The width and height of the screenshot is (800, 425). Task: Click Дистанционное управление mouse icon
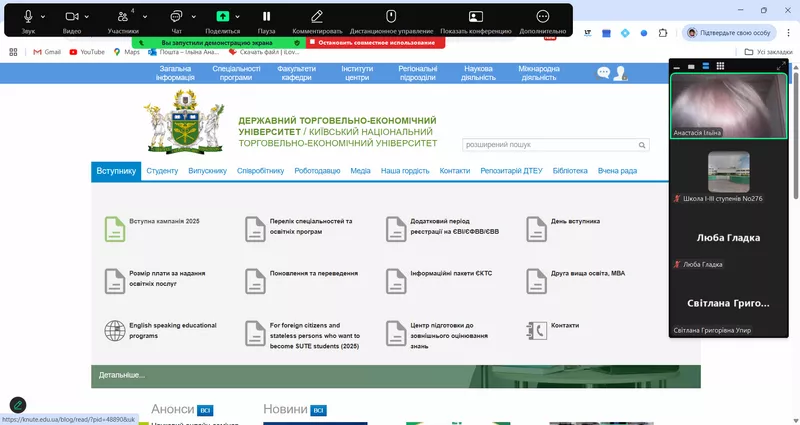[x=391, y=17]
